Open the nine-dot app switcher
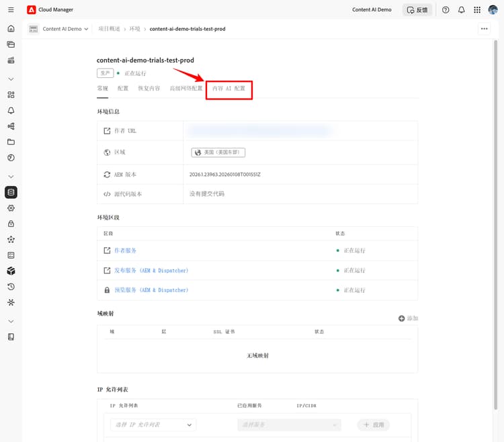Screen dimensions: 504x442 pyautogui.click(x=477, y=10)
